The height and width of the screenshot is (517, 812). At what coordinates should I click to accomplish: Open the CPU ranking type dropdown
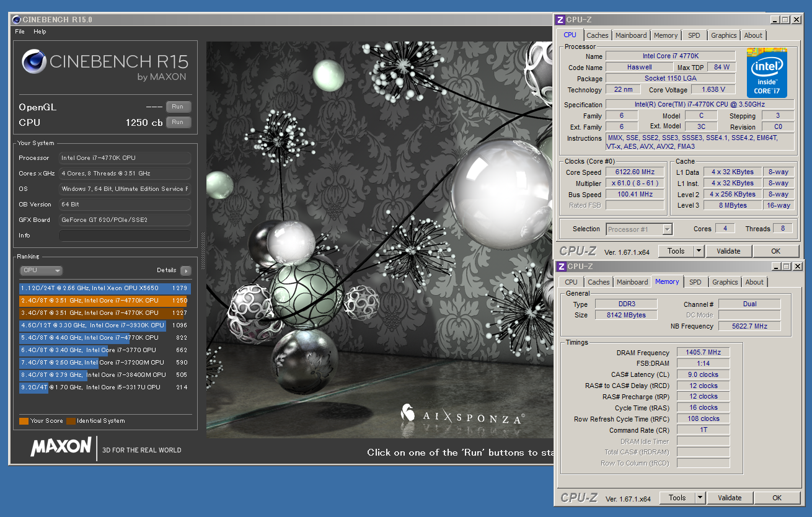click(x=42, y=270)
